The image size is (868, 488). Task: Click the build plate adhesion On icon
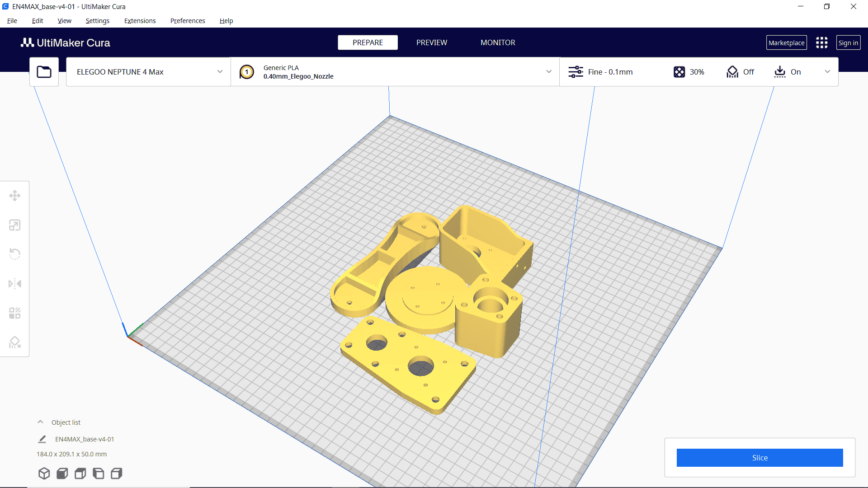(x=780, y=72)
